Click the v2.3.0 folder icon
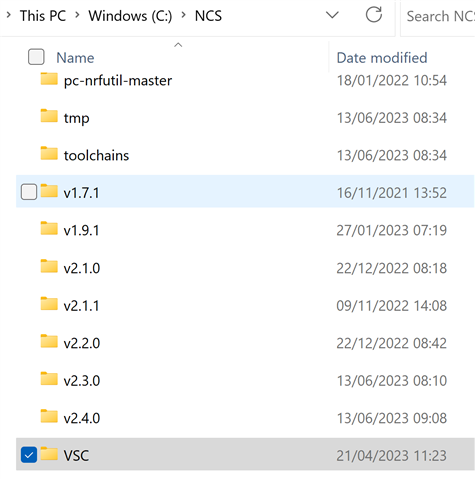This screenshot has height=479, width=475. click(x=49, y=379)
